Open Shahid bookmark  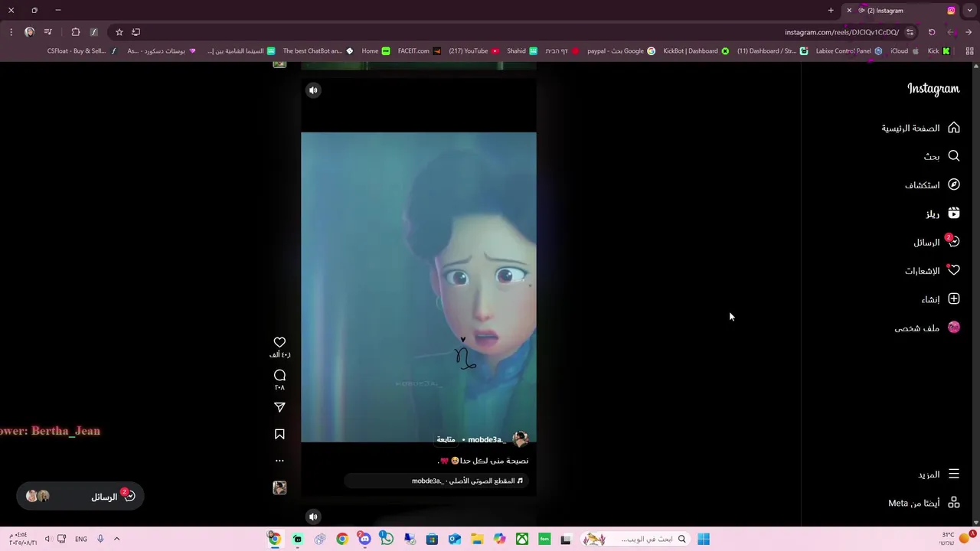coord(521,51)
